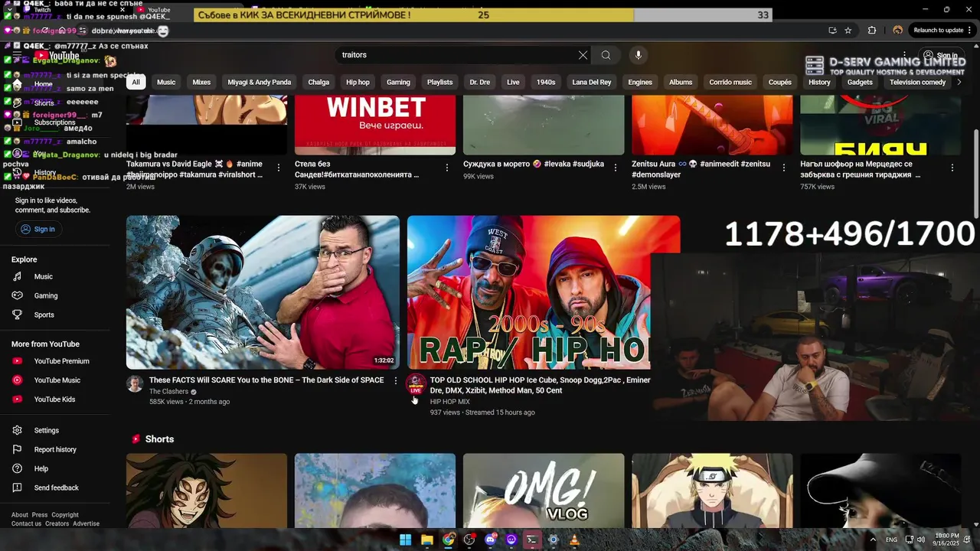Select the Lana Del Rey filter chip
This screenshot has width=980, height=551.
[x=592, y=82]
